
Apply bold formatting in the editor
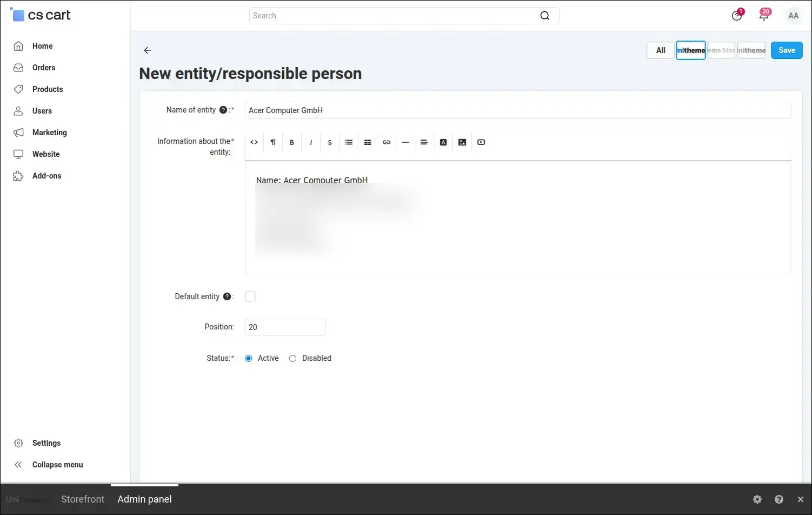(292, 142)
